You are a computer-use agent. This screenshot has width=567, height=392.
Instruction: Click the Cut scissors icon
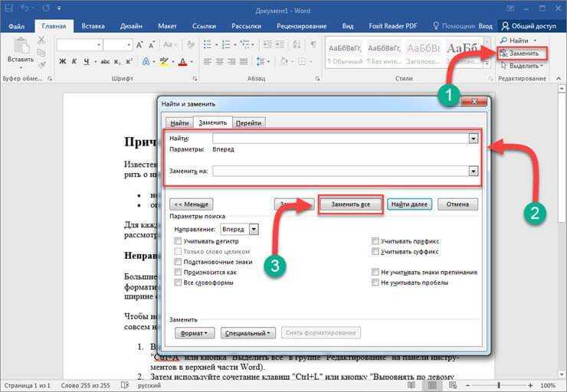41,40
